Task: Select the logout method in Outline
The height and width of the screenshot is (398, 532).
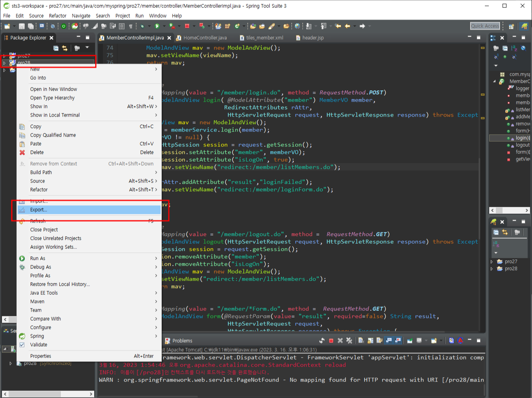Action: pyautogui.click(x=523, y=145)
